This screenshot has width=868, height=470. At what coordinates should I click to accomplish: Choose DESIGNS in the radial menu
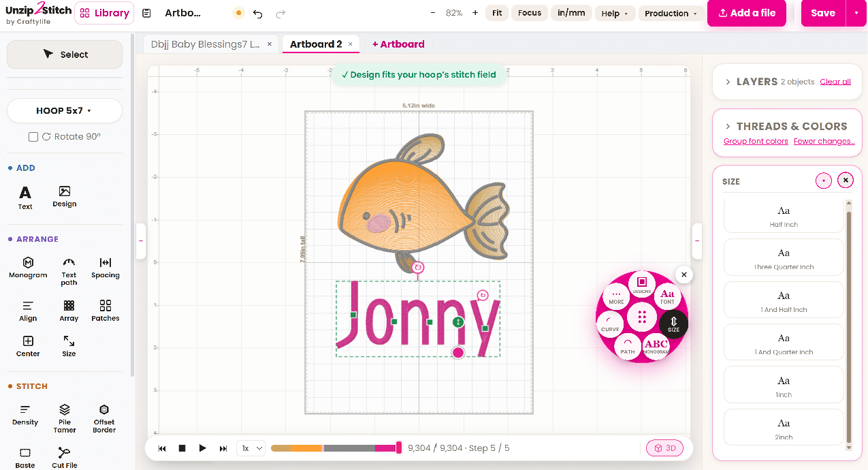tap(642, 284)
